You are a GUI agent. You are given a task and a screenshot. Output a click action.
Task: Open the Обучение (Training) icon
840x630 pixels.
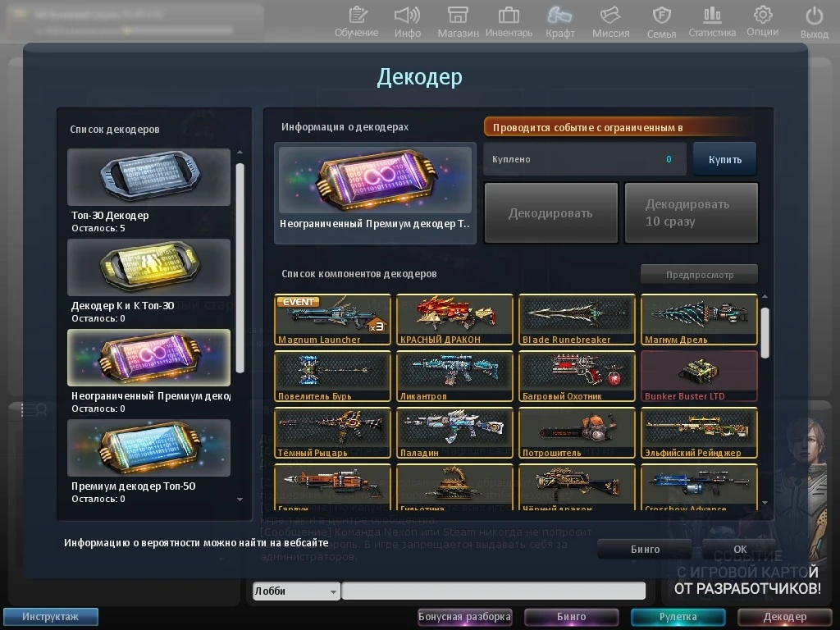tap(357, 21)
